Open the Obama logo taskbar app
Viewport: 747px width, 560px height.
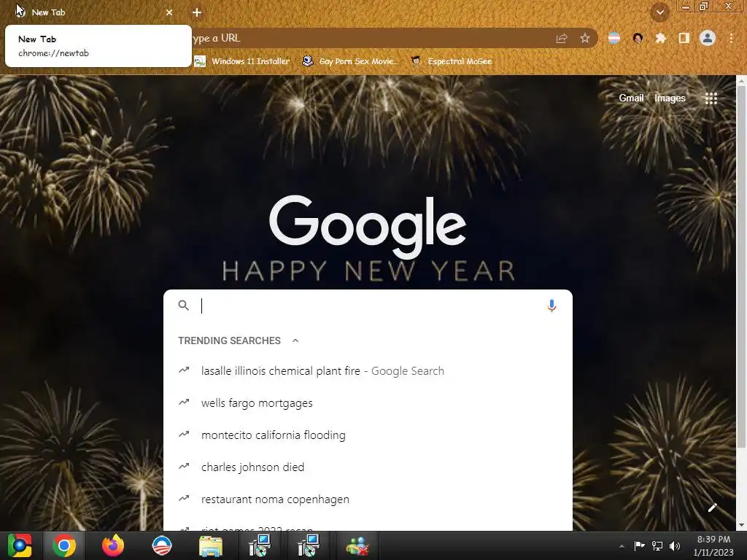161,545
